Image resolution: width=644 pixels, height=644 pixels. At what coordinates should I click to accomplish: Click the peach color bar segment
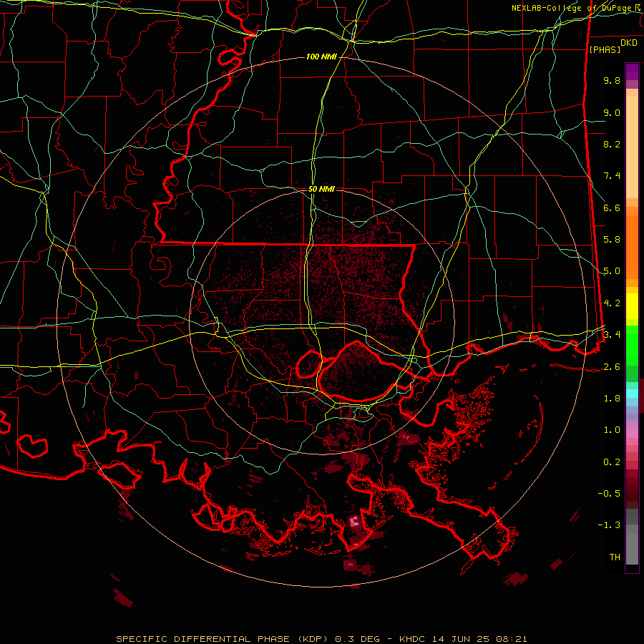tap(632, 147)
